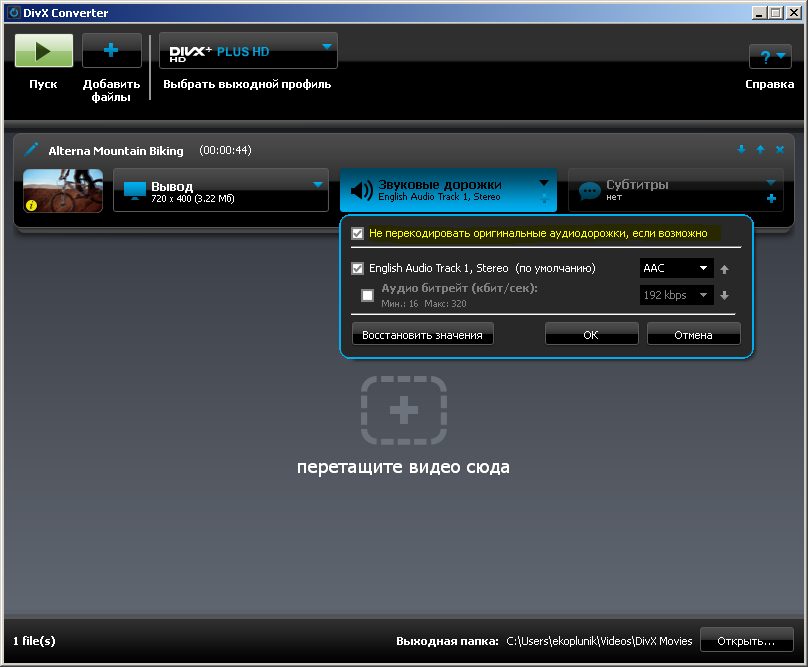Move video down with the blue down arrow
808x667 pixels.
pos(741,149)
